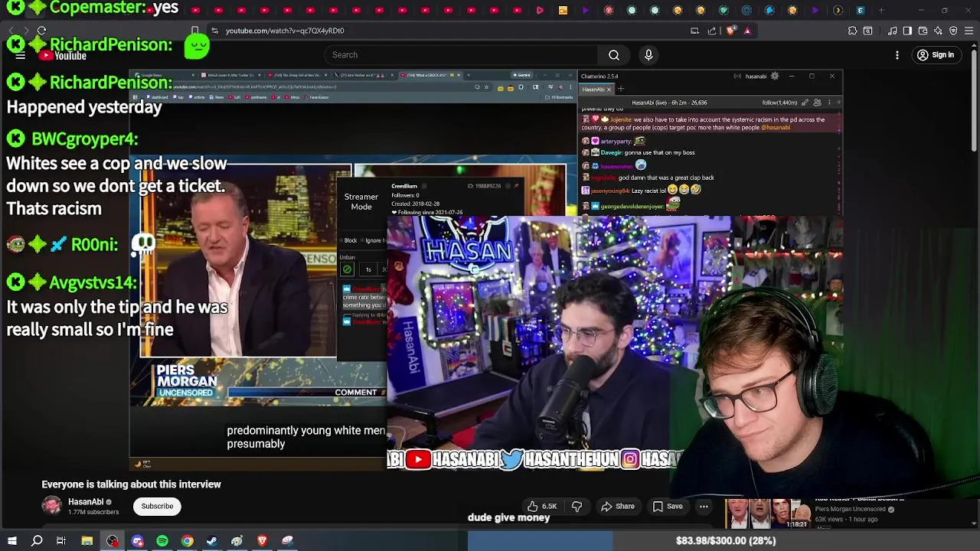Click the Avgvstvs14 username in overlay chat
980x551 pixels.
tap(93, 282)
